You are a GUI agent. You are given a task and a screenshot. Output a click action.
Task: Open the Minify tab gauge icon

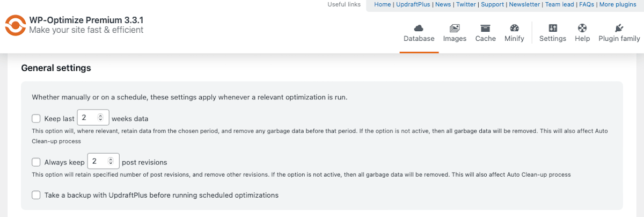[x=514, y=28]
